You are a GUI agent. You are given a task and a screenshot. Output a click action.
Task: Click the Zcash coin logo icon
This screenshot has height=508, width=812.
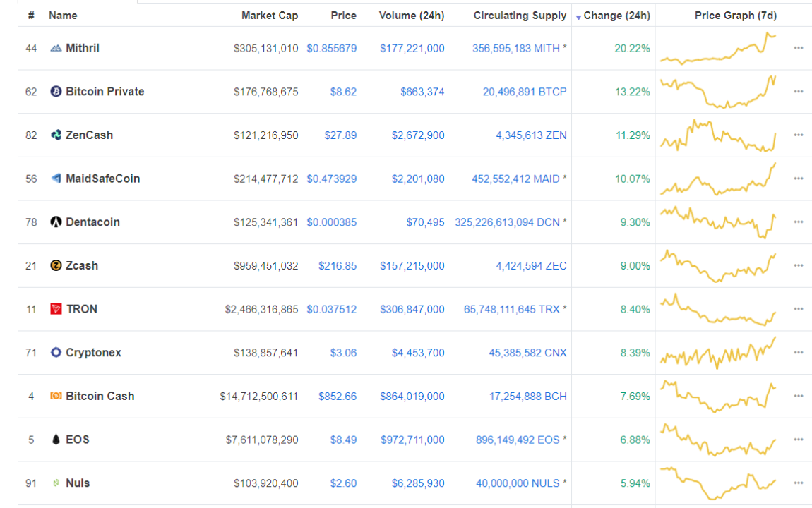56,265
